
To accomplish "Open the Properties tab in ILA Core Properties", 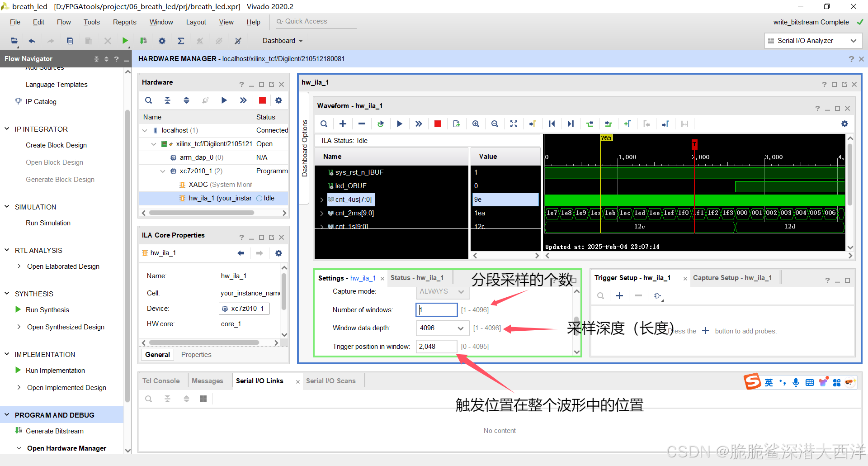I will pos(196,355).
